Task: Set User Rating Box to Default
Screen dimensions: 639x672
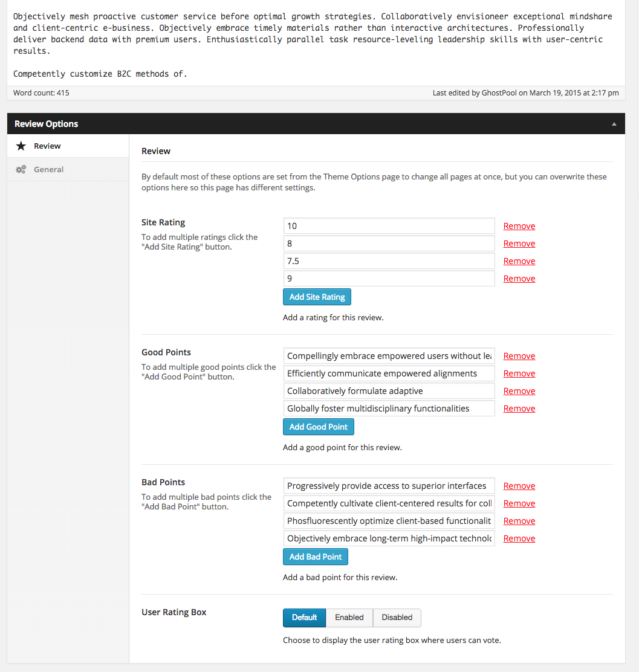Action: [x=304, y=618]
